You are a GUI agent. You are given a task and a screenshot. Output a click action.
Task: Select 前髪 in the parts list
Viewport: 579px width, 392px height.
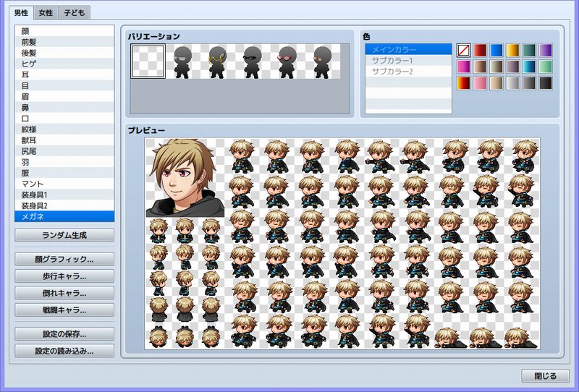pos(64,42)
